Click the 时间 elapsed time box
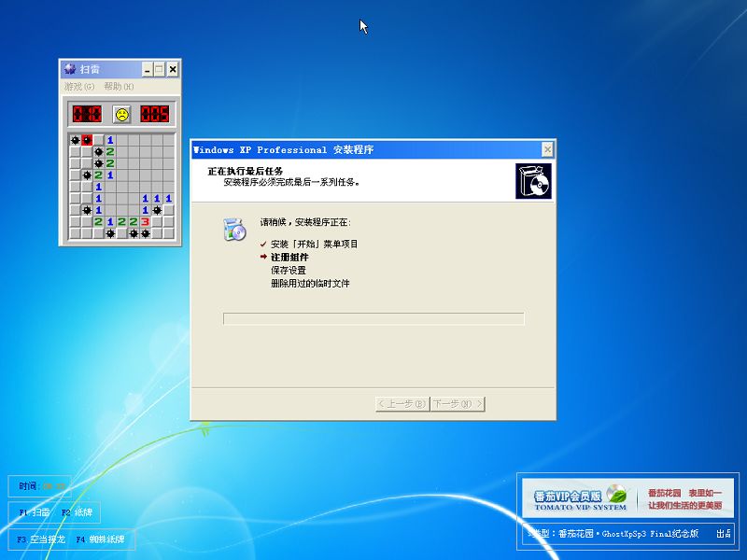Image resolution: width=747 pixels, height=560 pixels. click(39, 486)
